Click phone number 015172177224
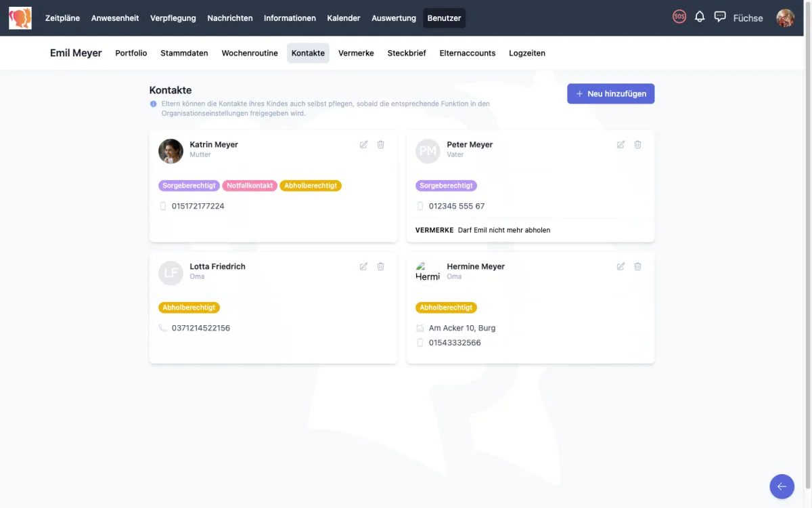812x508 pixels. 198,206
